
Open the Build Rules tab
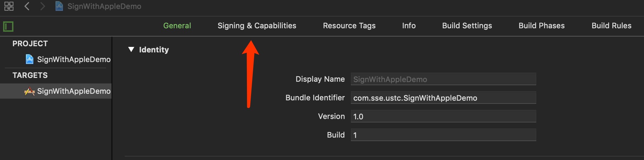click(611, 26)
